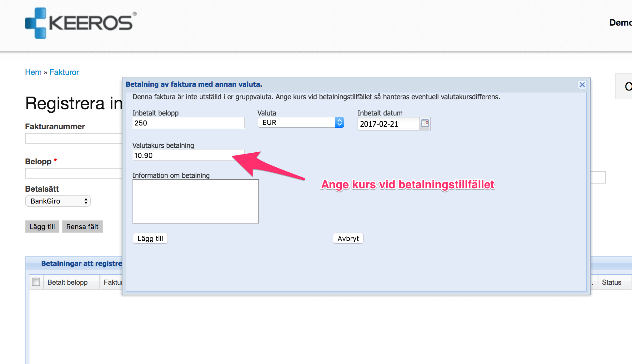Open the Valuta EUR dropdown
The height and width of the screenshot is (364, 632).
coord(301,123)
